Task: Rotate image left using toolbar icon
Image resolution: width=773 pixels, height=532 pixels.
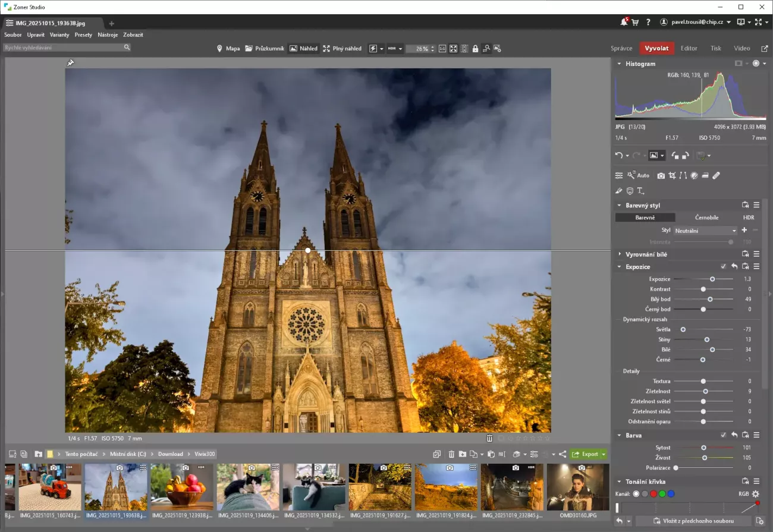Action: pyautogui.click(x=675, y=156)
